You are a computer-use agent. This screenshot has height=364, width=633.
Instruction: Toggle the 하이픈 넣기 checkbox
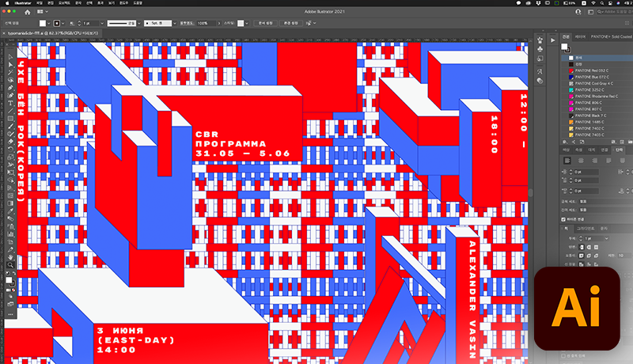pyautogui.click(x=563, y=219)
